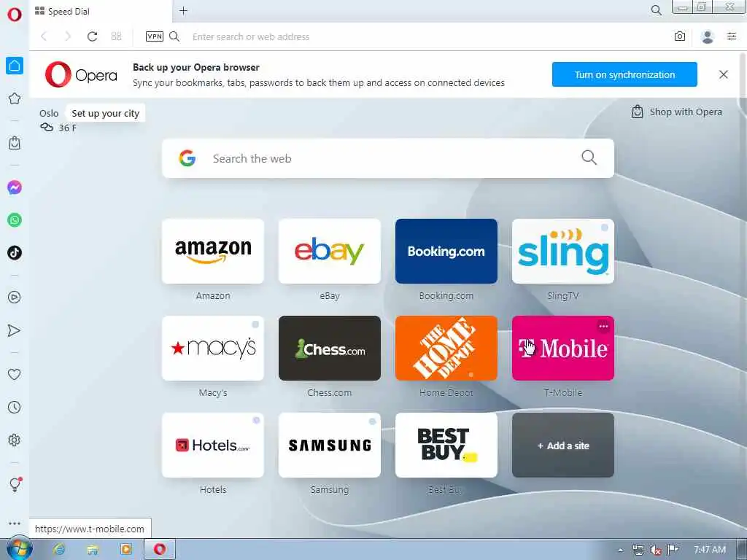Viewport: 747px width, 560px height.
Task: Open the search tabs magnifier icon
Action: pos(656,10)
